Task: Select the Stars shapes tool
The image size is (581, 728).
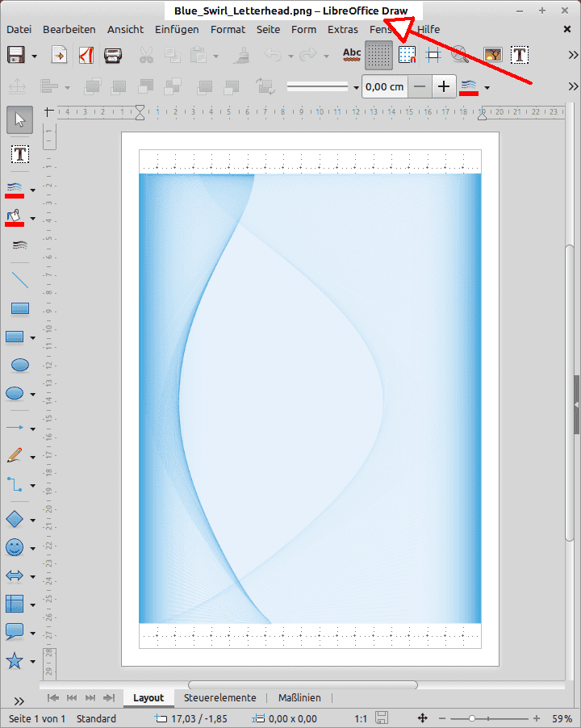Action: coord(15,661)
